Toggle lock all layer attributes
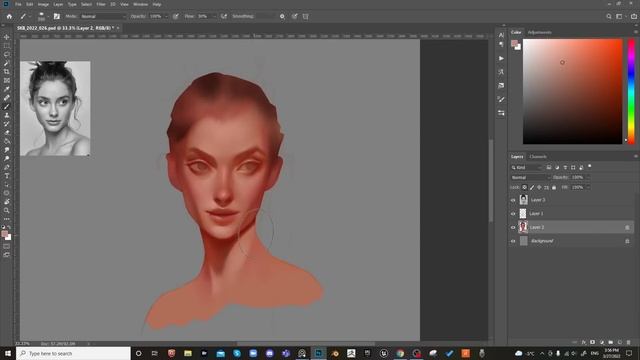This screenshot has width=640, height=360. click(554, 187)
